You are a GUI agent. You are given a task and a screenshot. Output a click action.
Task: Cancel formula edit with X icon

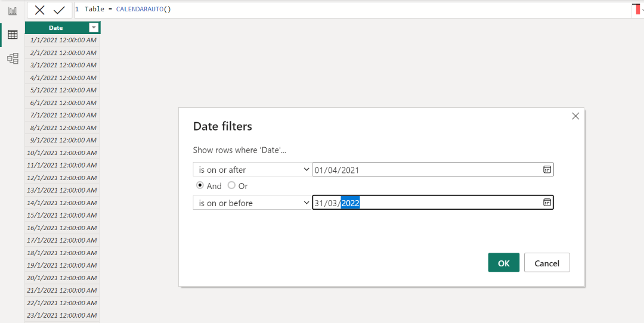(39, 10)
